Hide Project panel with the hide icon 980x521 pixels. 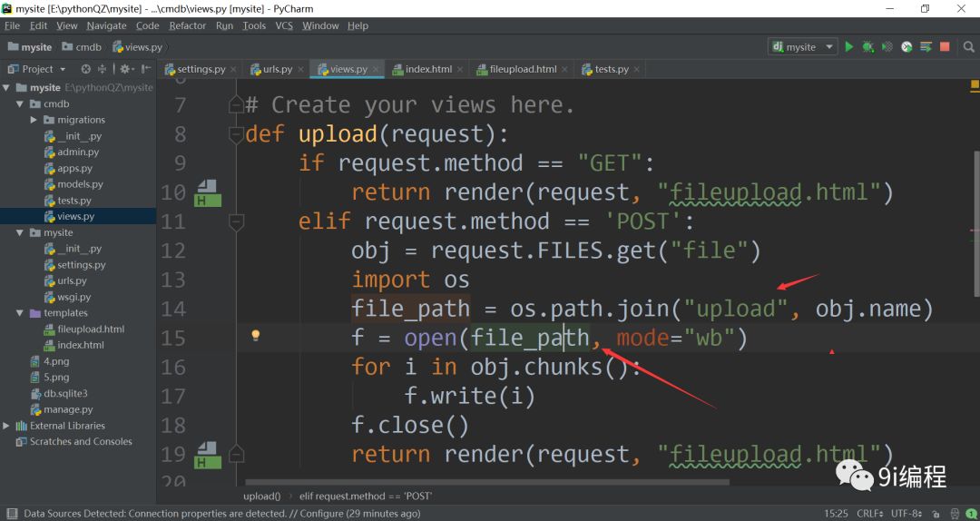click(x=145, y=69)
